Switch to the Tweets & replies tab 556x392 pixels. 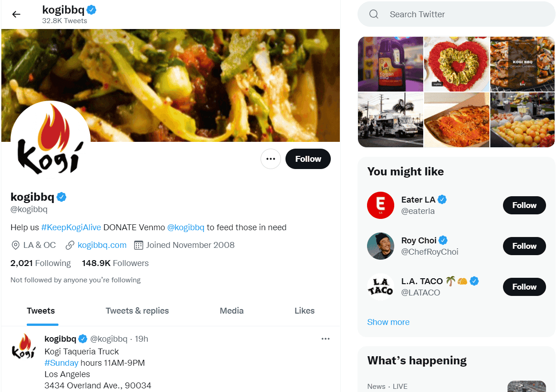coord(137,311)
